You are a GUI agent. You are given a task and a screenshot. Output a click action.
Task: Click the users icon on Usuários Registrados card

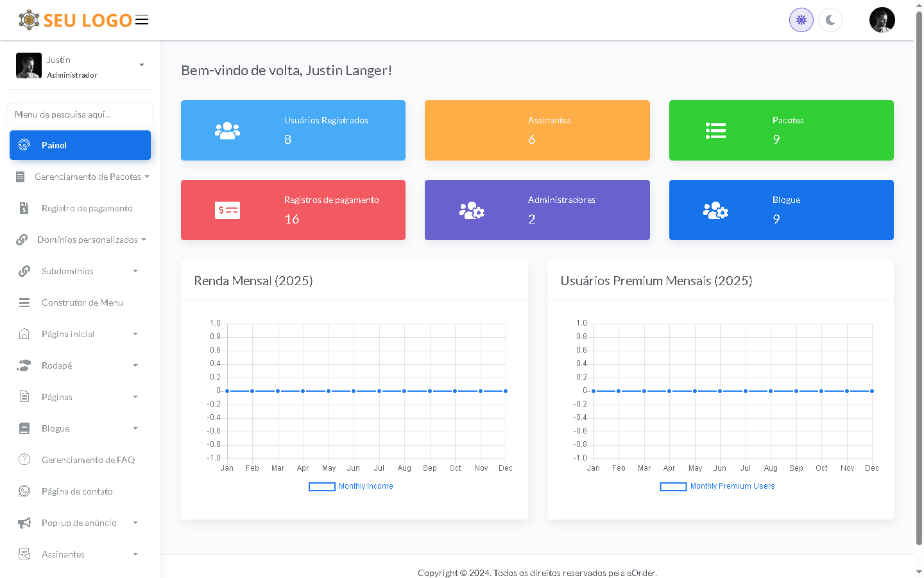(x=227, y=131)
